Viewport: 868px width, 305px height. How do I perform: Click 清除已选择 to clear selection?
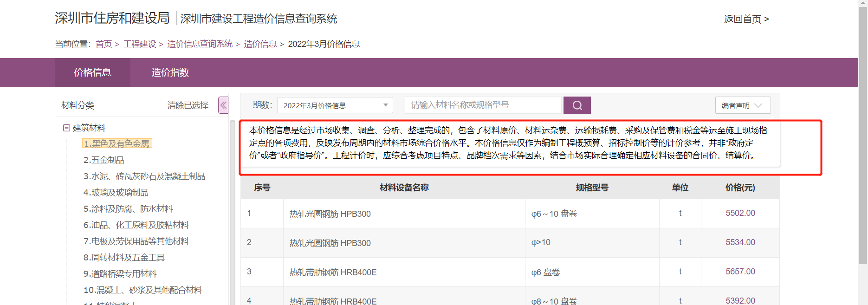pyautogui.click(x=188, y=105)
